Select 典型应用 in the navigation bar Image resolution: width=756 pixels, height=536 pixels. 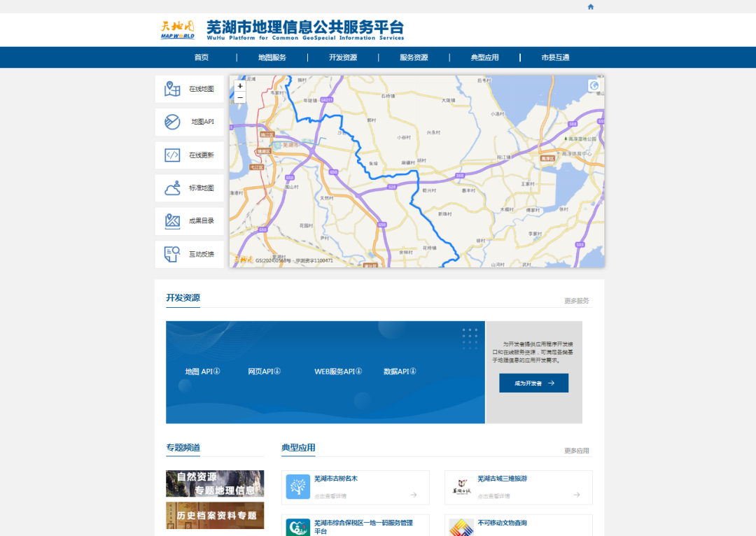(484, 57)
